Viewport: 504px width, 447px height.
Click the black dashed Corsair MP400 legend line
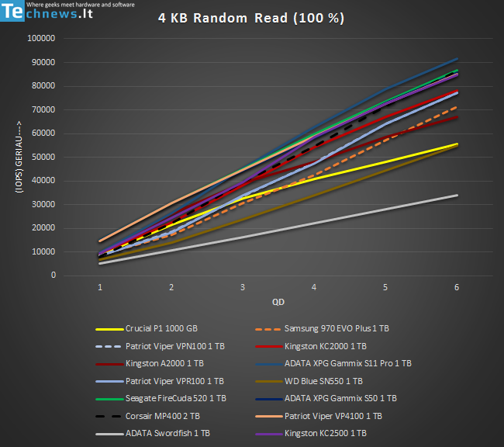click(109, 417)
